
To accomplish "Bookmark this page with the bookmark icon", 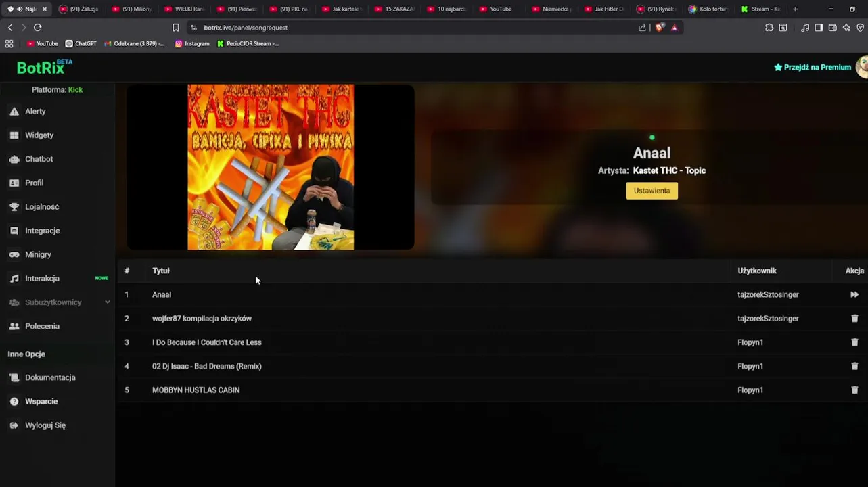I will click(176, 28).
